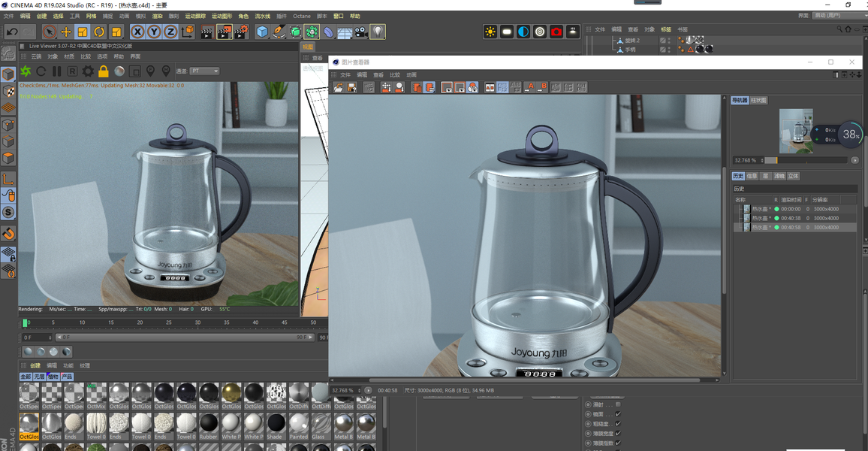Image resolution: width=868 pixels, height=451 pixels.
Task: Open Live Viewer settings gear
Action: pos(87,71)
